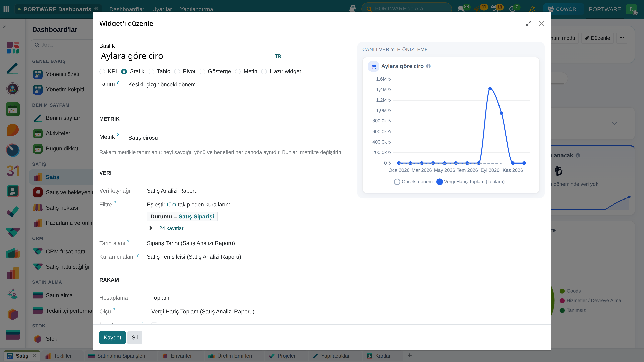Click the info icon beside preview title

(x=428, y=66)
